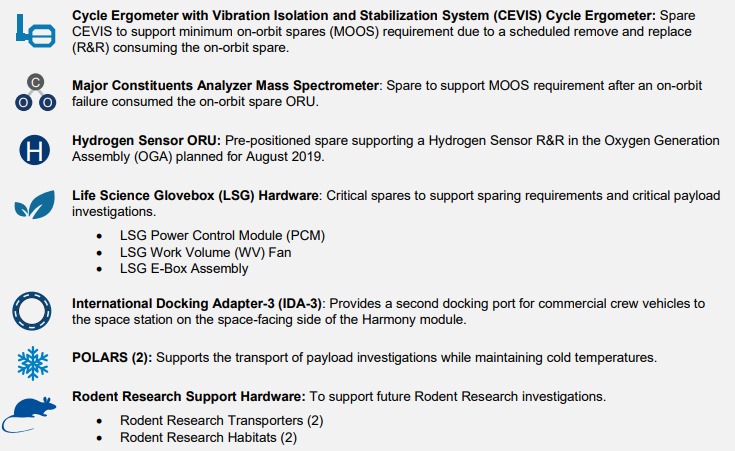
Task: Select the hydrogen H circle icon
Action: click(x=35, y=150)
